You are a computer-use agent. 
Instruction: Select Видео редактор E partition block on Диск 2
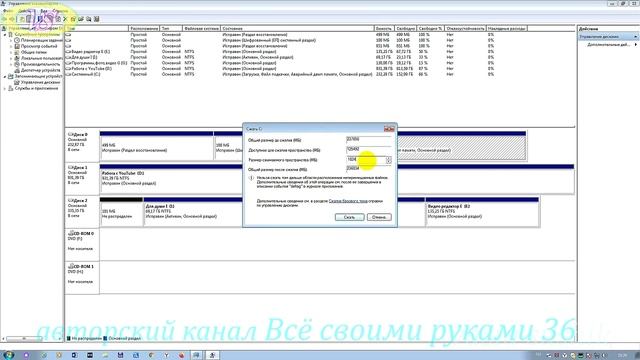coord(482,212)
